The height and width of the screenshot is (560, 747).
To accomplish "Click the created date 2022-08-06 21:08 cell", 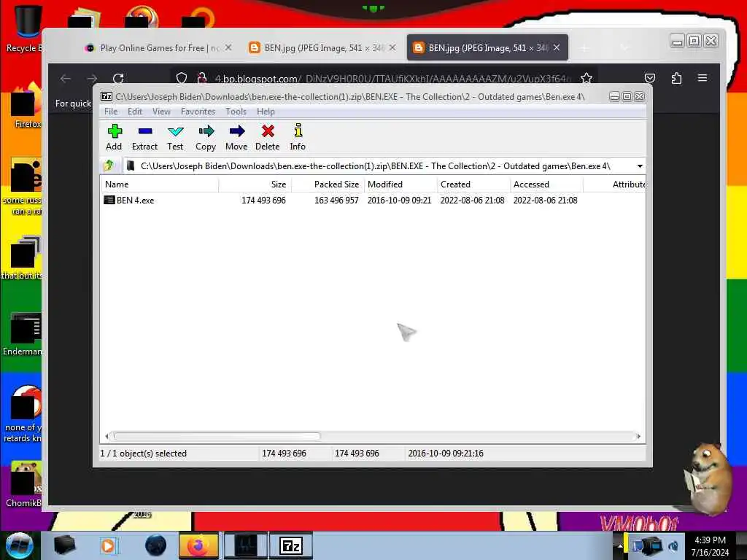I will tap(472, 201).
